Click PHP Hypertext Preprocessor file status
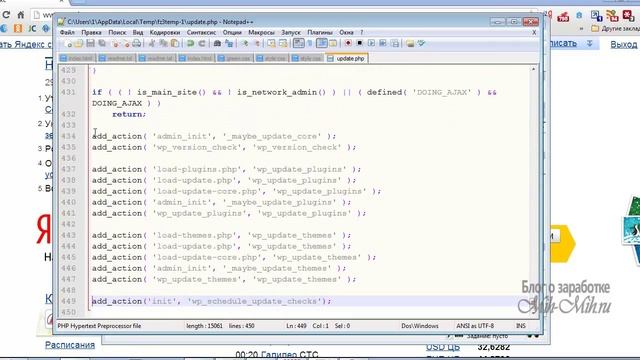The height and width of the screenshot is (360, 640). tap(99, 326)
